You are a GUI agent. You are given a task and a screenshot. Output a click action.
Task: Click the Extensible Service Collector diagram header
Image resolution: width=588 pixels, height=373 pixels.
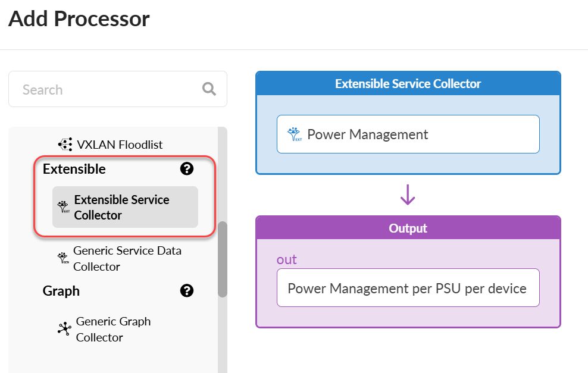point(408,84)
